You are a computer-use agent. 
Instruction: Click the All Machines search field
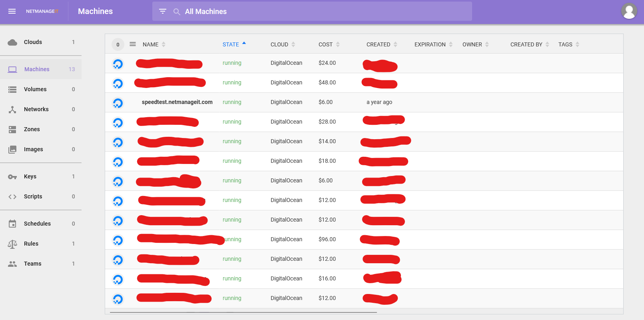click(320, 12)
